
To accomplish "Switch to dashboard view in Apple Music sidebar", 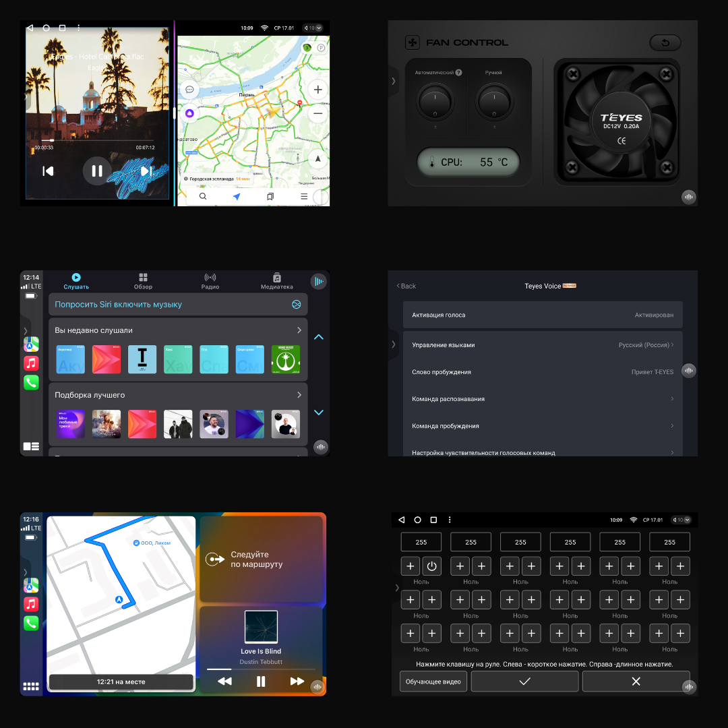I will pyautogui.click(x=31, y=446).
